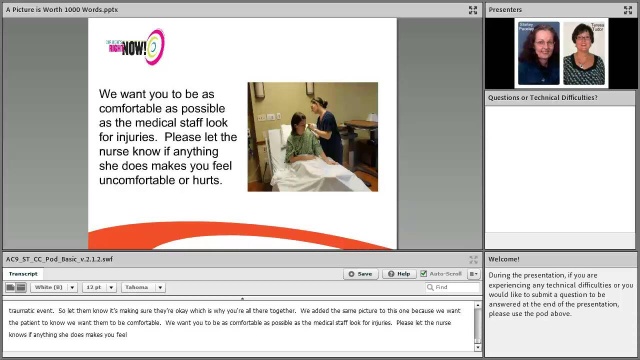Image resolution: width=640 pixels, height=360 pixels.
Task: Click the "Presenters" pod title
Action: 505,9
